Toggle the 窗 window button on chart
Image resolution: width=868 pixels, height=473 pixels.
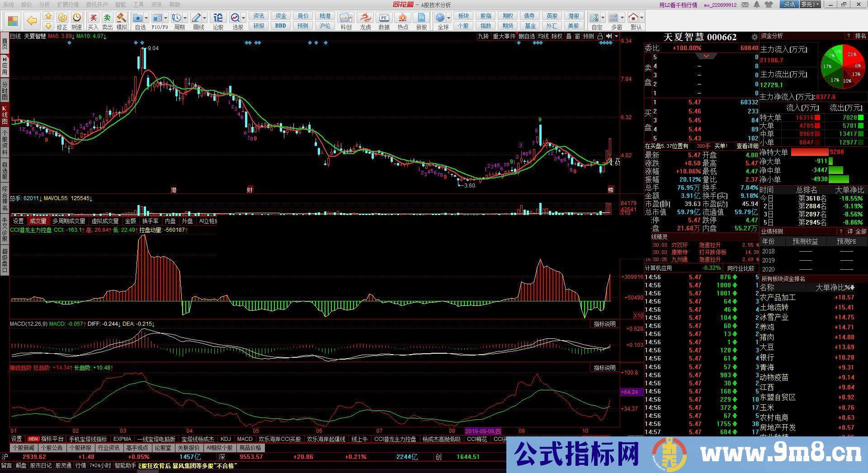(577, 36)
